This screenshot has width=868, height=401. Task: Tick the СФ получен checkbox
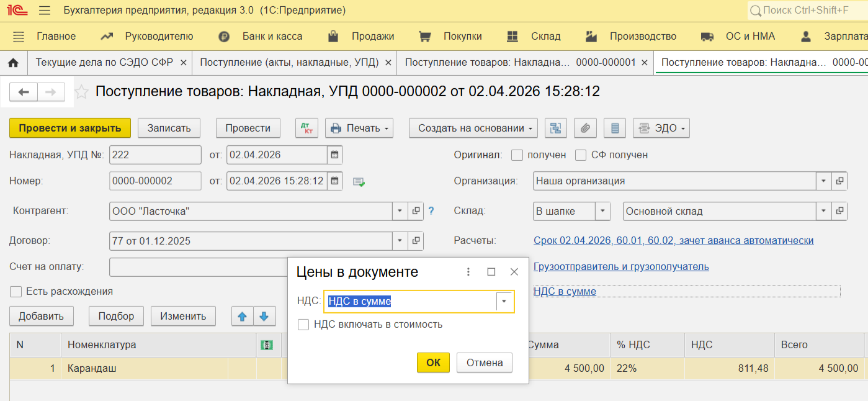point(581,155)
